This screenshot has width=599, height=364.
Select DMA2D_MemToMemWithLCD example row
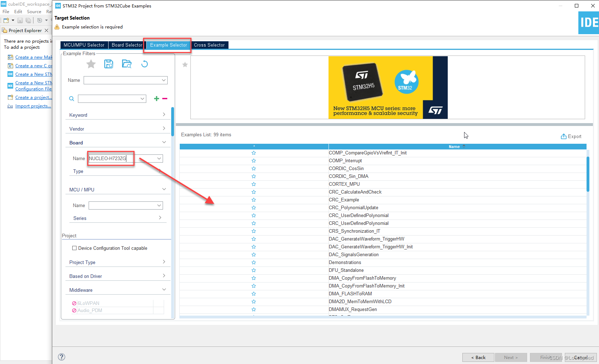point(383,301)
